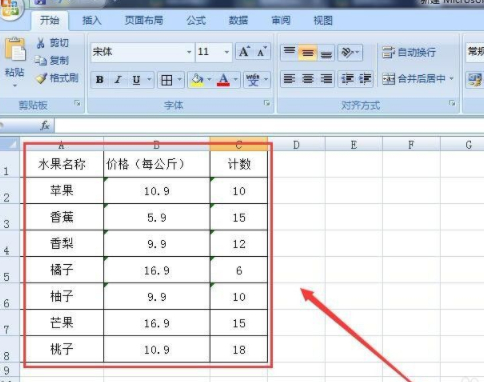Open the font group dialog launcher
Screen dimensions: 484x382
[267, 103]
